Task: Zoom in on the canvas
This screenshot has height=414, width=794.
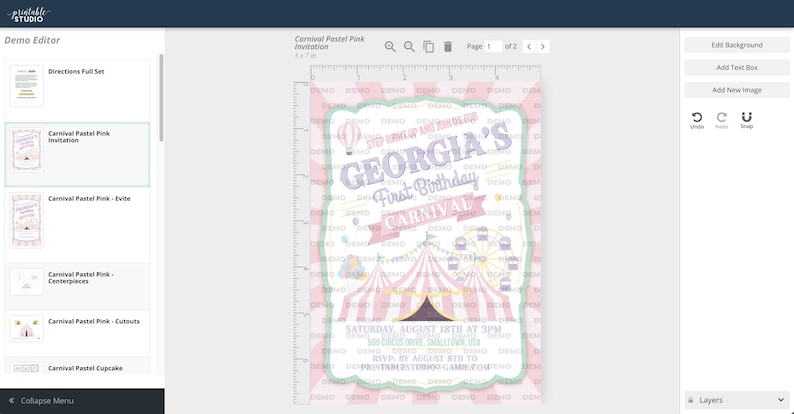Action: click(x=390, y=47)
